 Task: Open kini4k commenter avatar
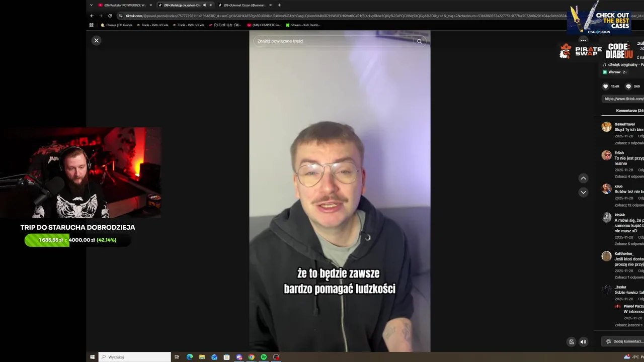click(607, 217)
